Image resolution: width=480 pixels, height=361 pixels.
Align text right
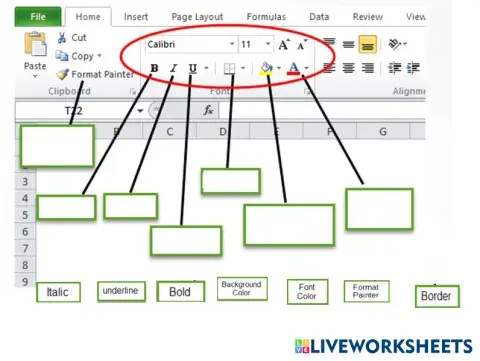click(x=368, y=68)
